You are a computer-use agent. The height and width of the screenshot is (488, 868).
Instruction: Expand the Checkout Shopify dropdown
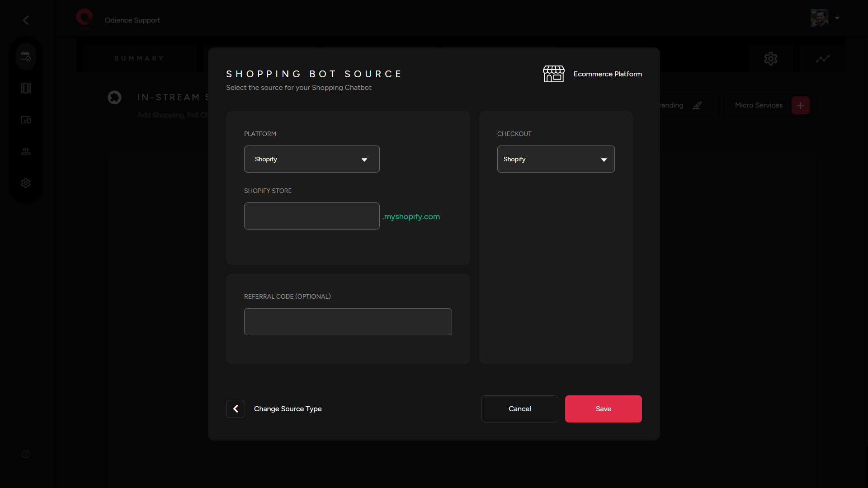click(x=556, y=159)
